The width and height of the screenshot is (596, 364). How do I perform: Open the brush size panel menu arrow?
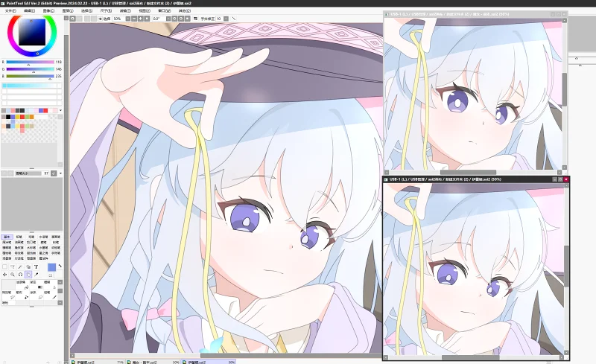click(x=61, y=173)
